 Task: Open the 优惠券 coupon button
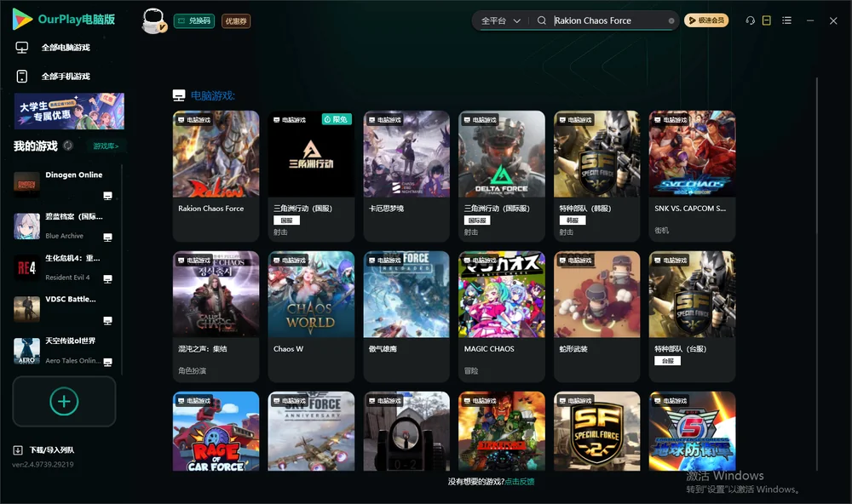(x=236, y=20)
